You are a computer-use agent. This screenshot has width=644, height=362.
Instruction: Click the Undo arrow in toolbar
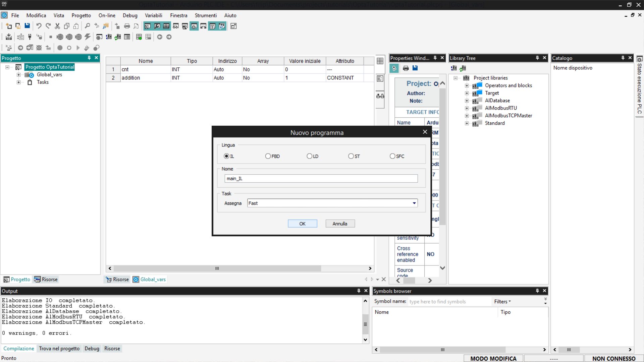[39, 26]
